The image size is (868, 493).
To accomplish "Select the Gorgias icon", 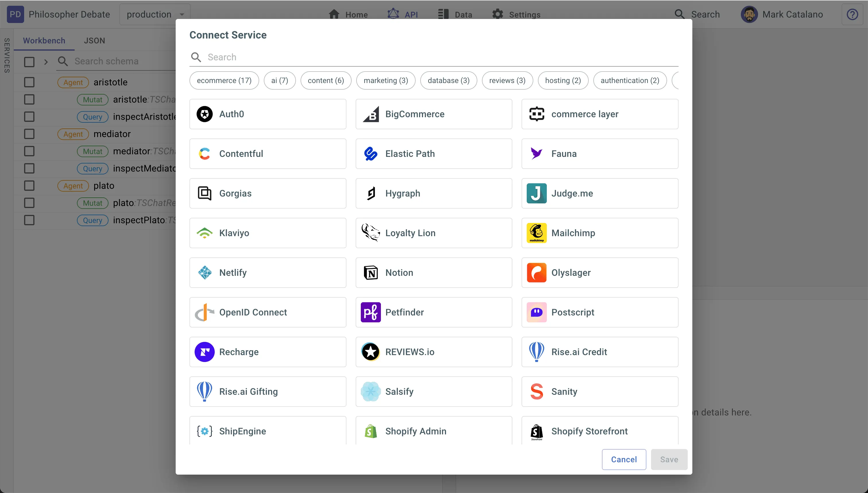I will [204, 193].
